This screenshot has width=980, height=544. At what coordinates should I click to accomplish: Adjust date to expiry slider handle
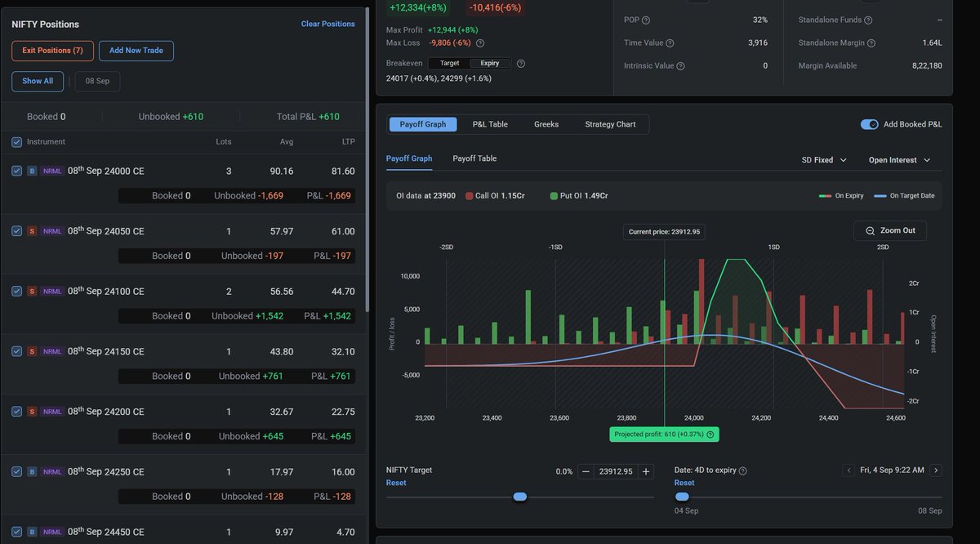(x=682, y=497)
